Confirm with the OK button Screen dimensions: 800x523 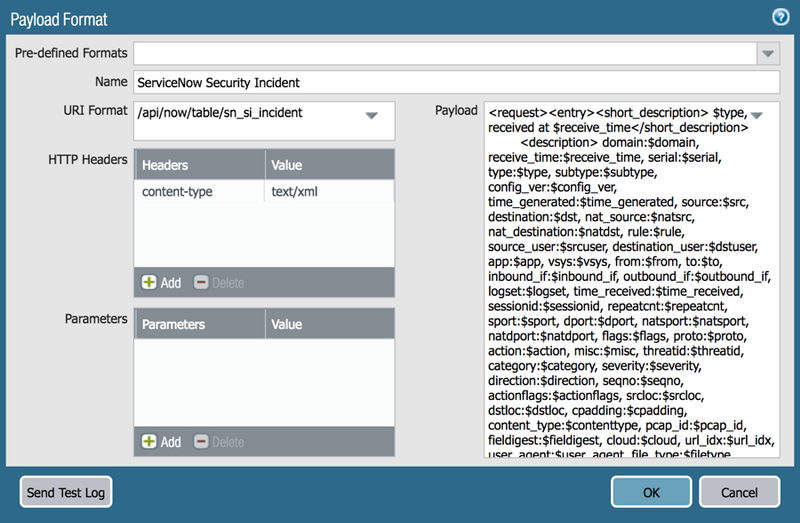tap(651, 492)
